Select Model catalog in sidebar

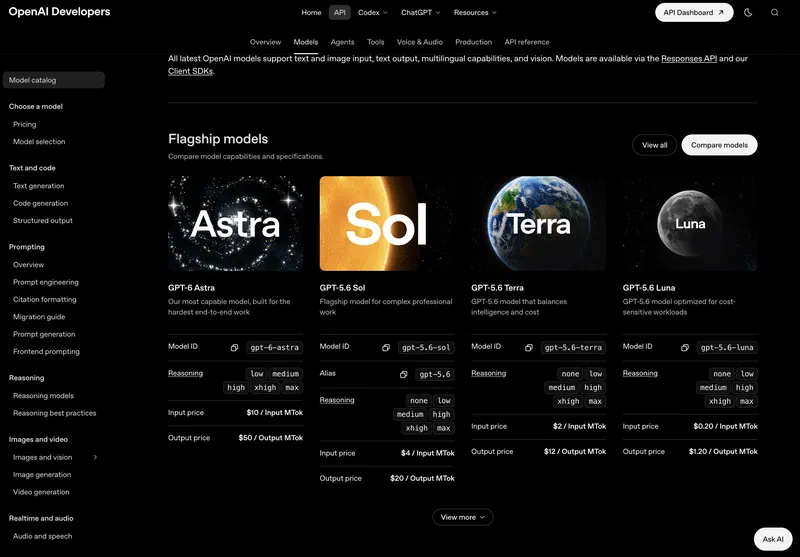tap(54, 80)
